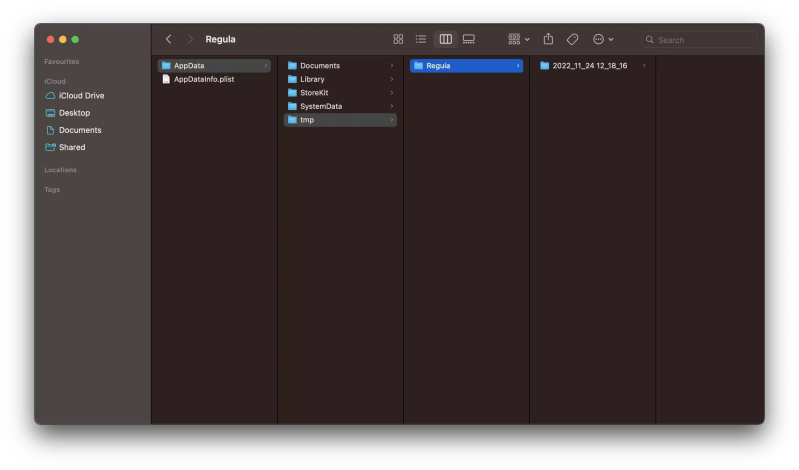Select the AppDataInfo.plist file
The image size is (799, 470).
click(214, 79)
